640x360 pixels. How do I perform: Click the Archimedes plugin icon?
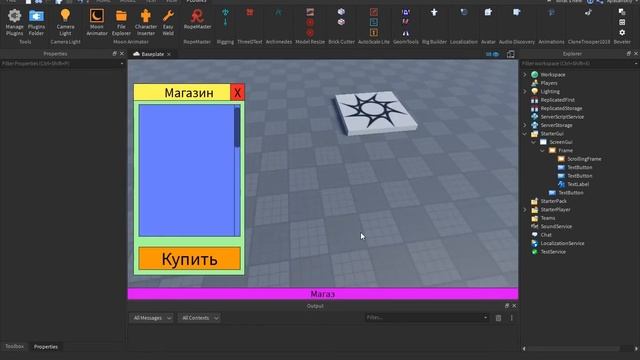coord(278,13)
